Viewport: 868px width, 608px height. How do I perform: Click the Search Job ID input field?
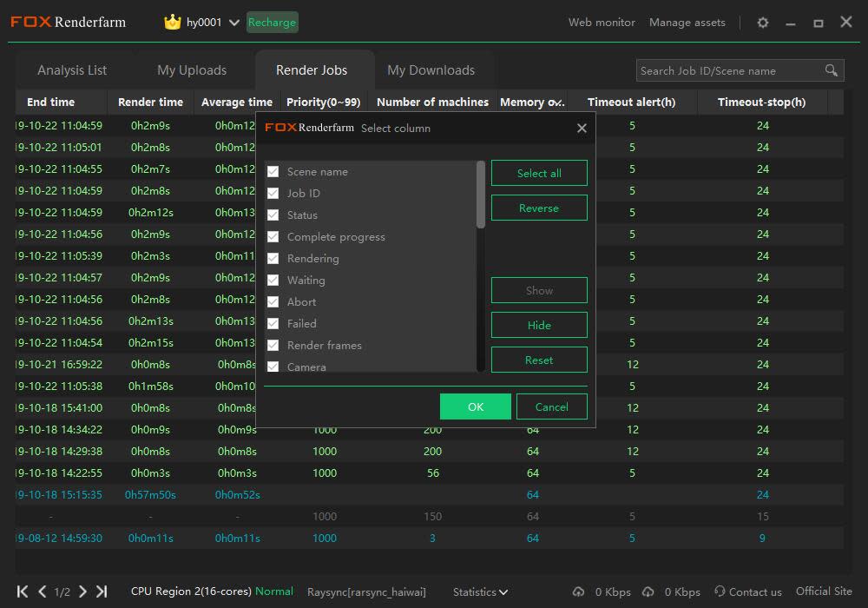[x=729, y=70]
